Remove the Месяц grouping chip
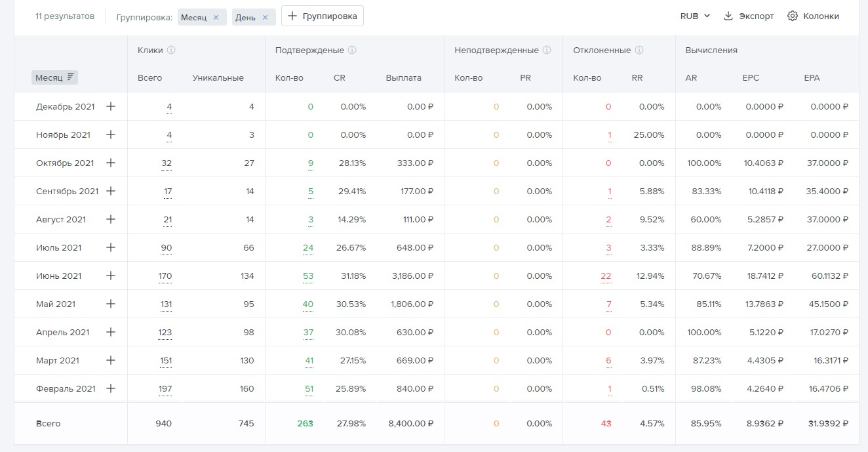 [216, 17]
